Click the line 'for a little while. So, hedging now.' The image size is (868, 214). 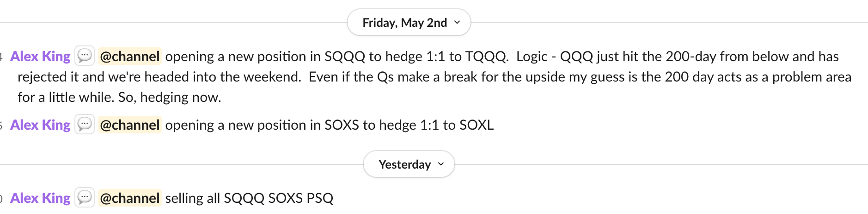click(119, 97)
